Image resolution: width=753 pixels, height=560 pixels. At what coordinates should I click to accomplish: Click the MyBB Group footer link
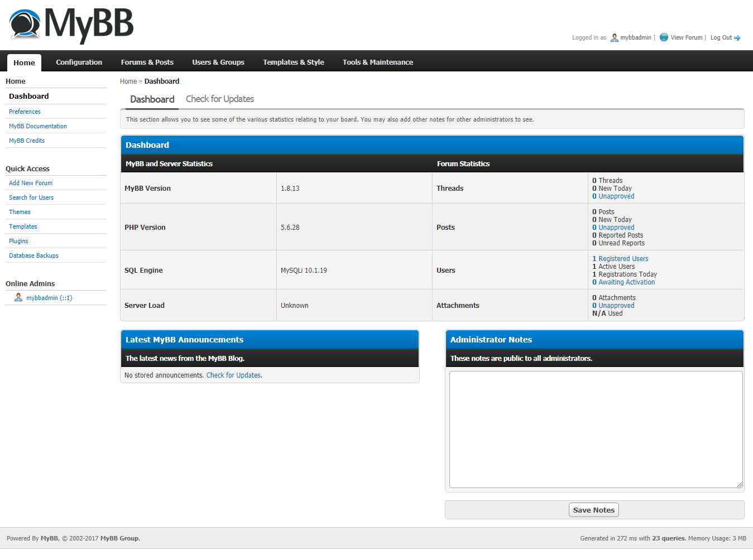tap(119, 538)
